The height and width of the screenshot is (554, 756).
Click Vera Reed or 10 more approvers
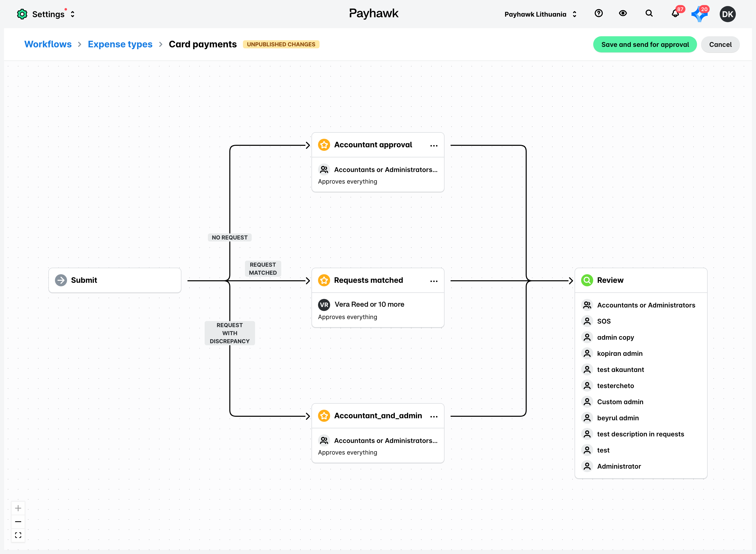369,304
